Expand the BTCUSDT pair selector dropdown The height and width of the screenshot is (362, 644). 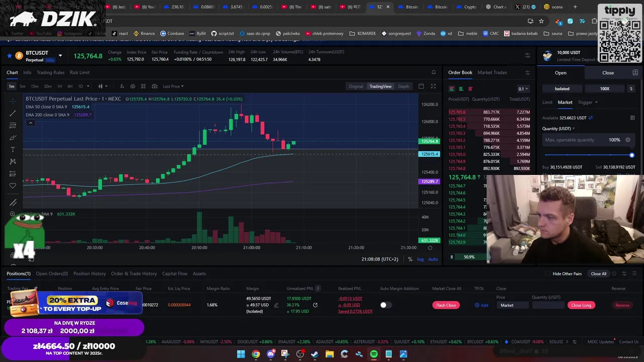pyautogui.click(x=60, y=56)
